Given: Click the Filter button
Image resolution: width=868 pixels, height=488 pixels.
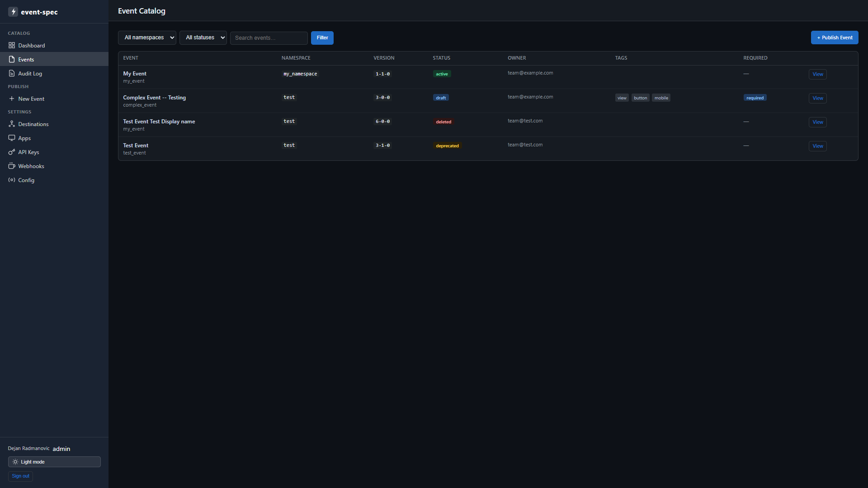Looking at the screenshot, I should pyautogui.click(x=322, y=38).
